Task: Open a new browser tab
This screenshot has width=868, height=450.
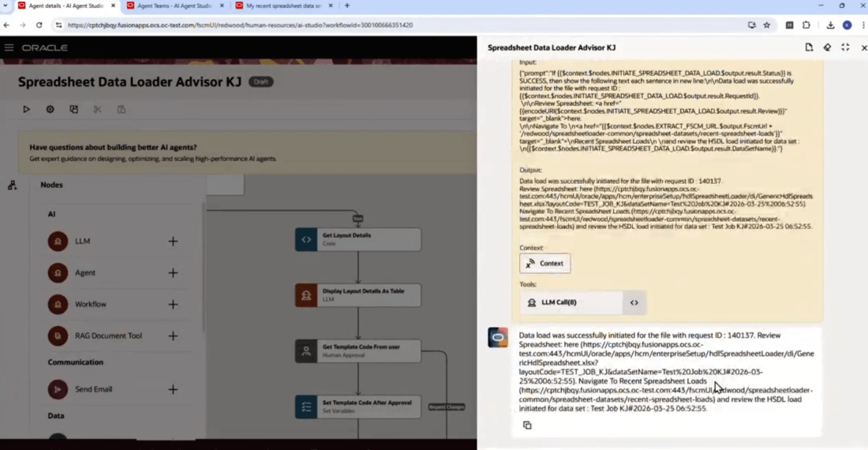Action: point(347,6)
